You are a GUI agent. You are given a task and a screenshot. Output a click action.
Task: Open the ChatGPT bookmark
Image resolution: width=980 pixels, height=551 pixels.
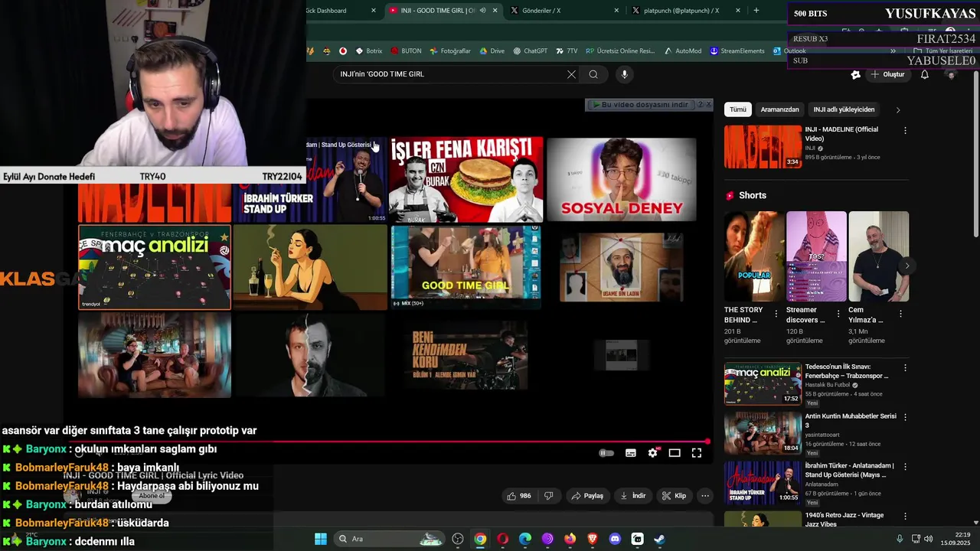531,51
